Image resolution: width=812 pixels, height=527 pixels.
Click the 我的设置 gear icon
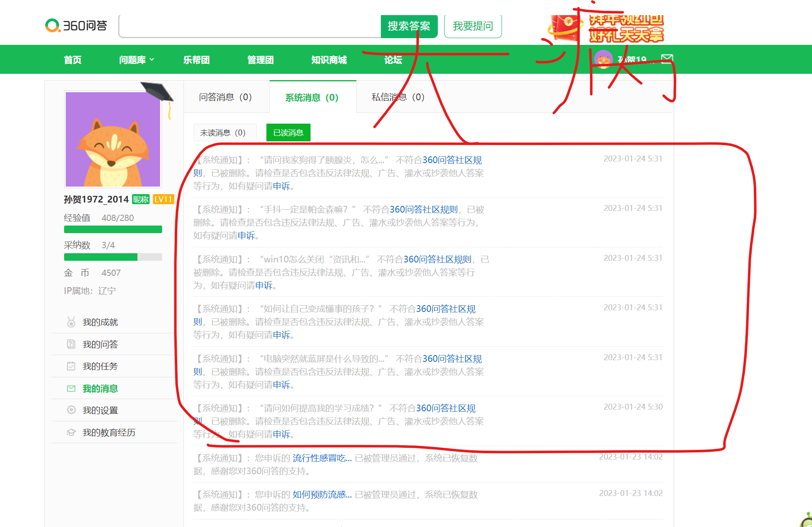tap(71, 410)
